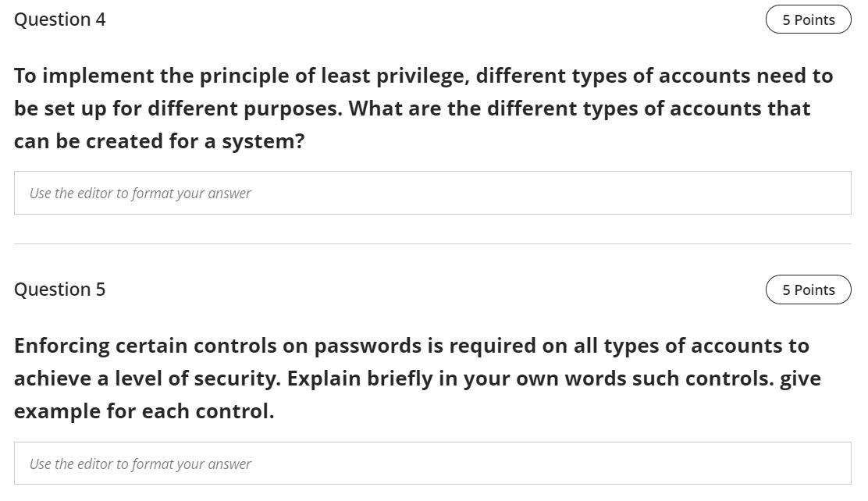Click the divider area between the two questions

point(432,244)
